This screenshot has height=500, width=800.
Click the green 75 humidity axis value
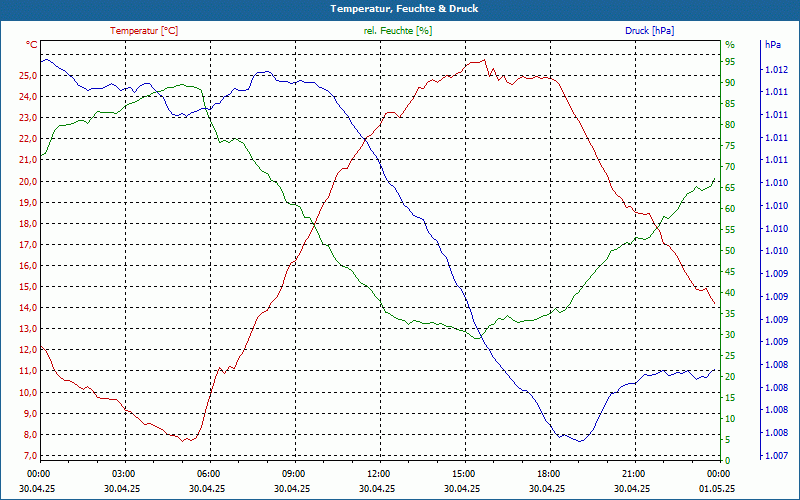pos(730,146)
